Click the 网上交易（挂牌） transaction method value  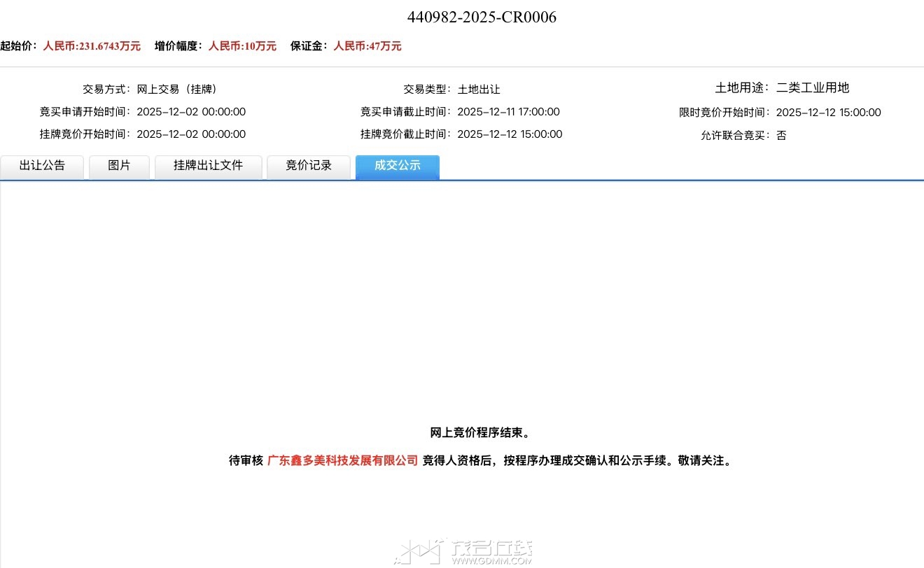click(176, 90)
